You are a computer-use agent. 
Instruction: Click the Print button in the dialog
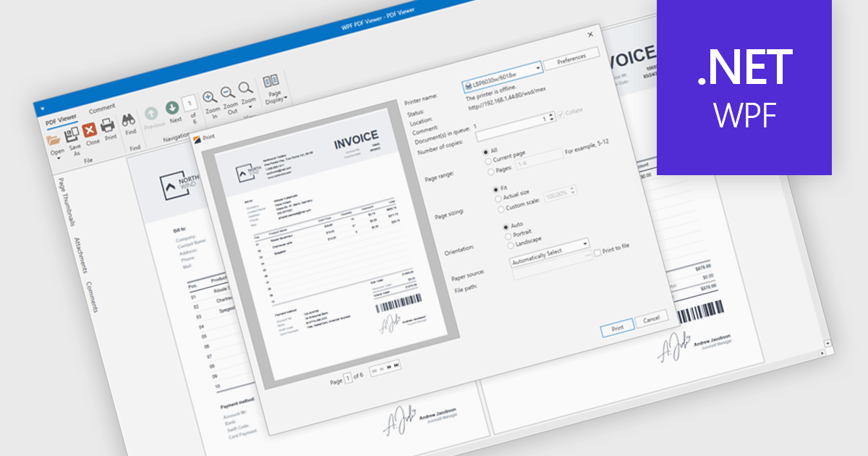pyautogui.click(x=618, y=326)
